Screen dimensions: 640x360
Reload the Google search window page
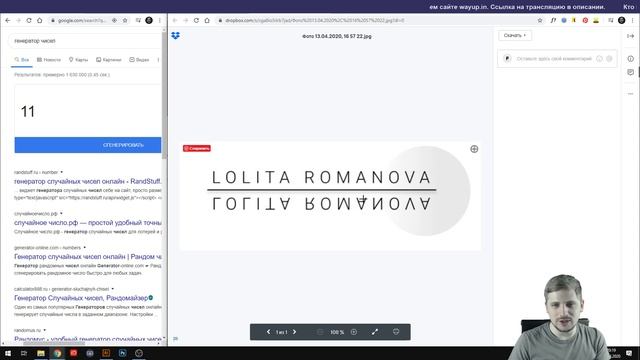29,20
